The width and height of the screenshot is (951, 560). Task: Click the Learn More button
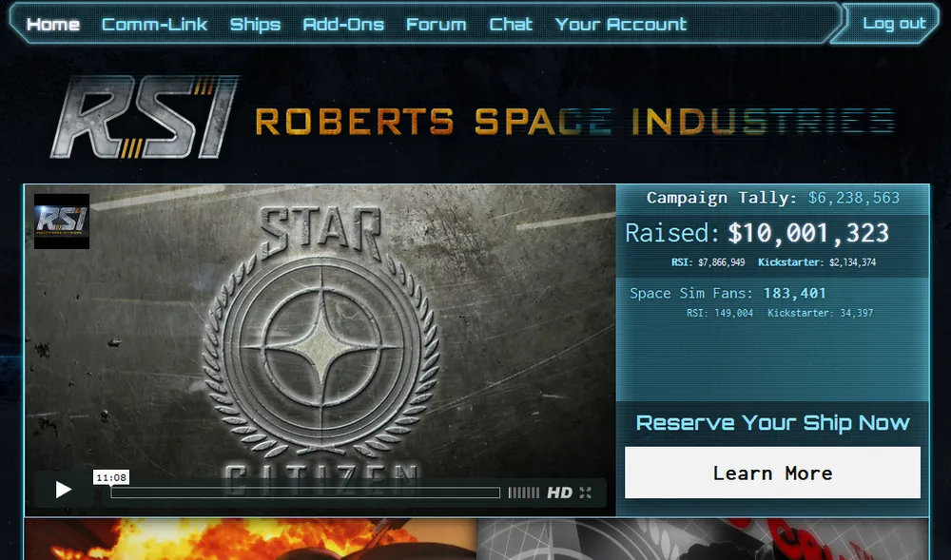(x=772, y=473)
